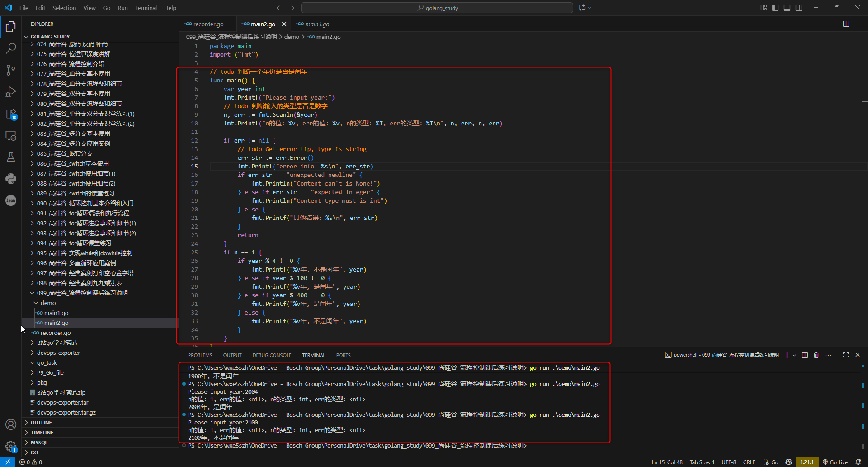Screen dimensions: 868x467
Task: Expand the devops-exporter folder
Action: click(100, 353)
